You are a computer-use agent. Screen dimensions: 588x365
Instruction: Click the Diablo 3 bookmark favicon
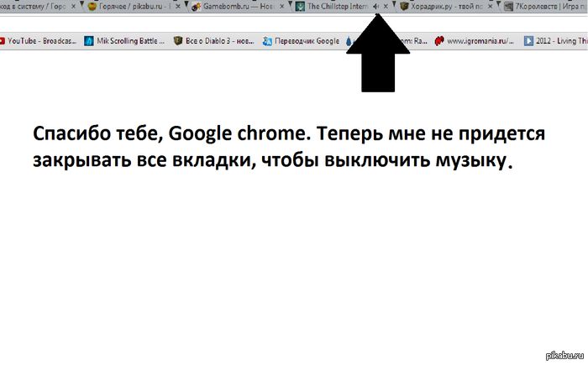(178, 40)
